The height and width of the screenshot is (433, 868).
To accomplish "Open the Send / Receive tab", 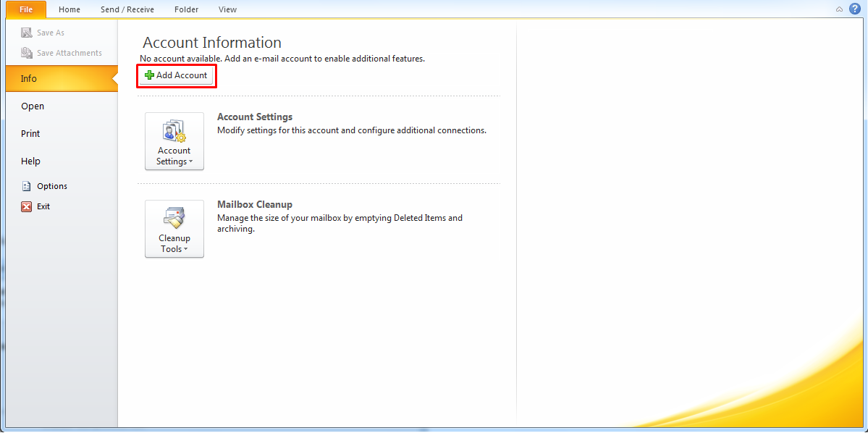I will pos(127,9).
